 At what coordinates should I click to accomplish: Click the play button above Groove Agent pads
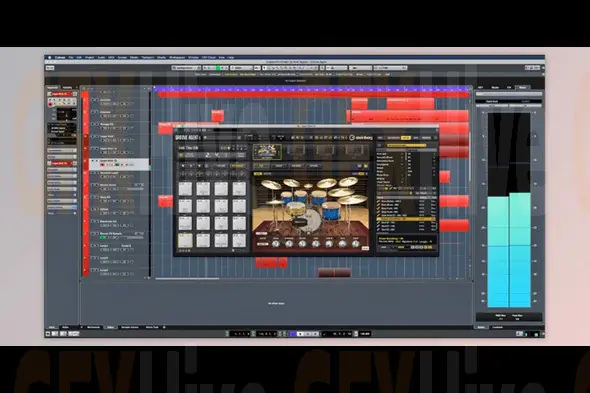[191, 166]
